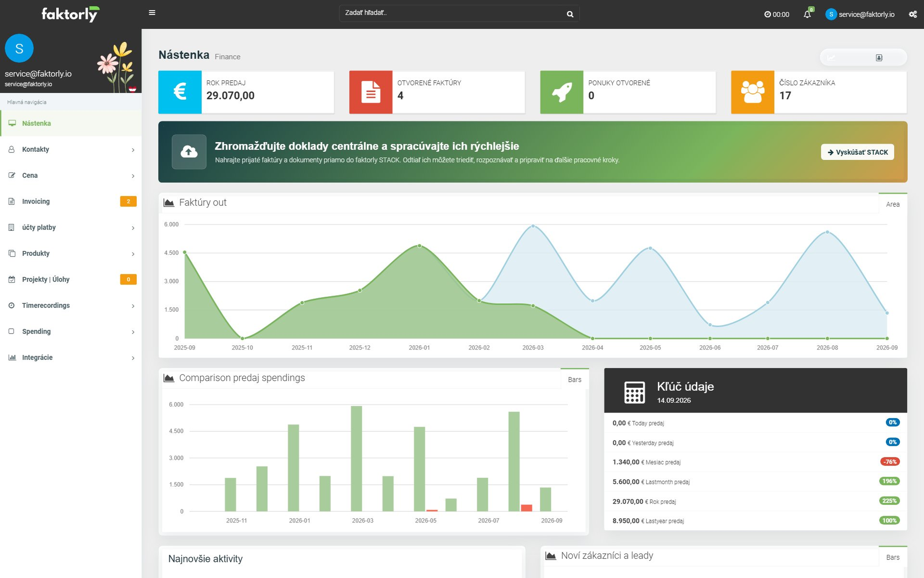Click the euro Rok predaj tile icon

click(180, 92)
